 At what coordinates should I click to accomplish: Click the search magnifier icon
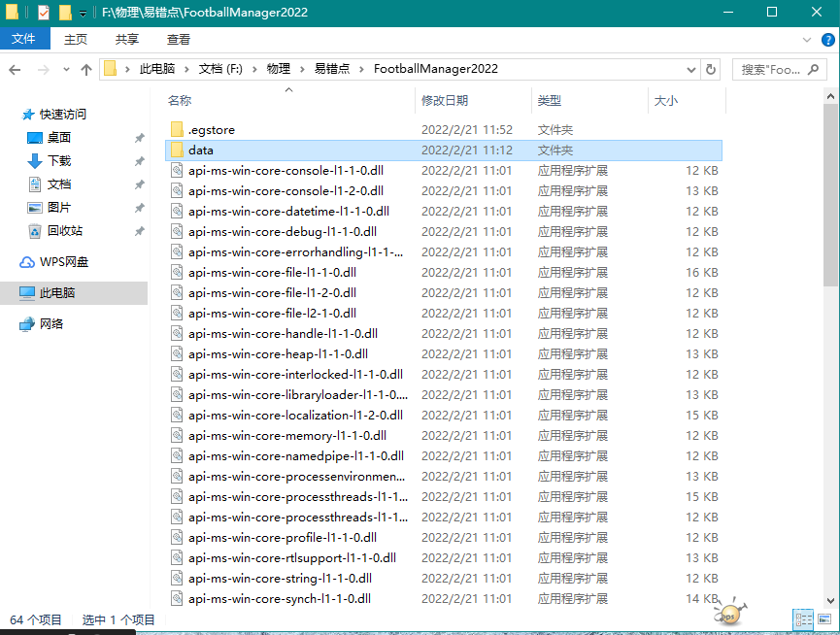coord(813,70)
